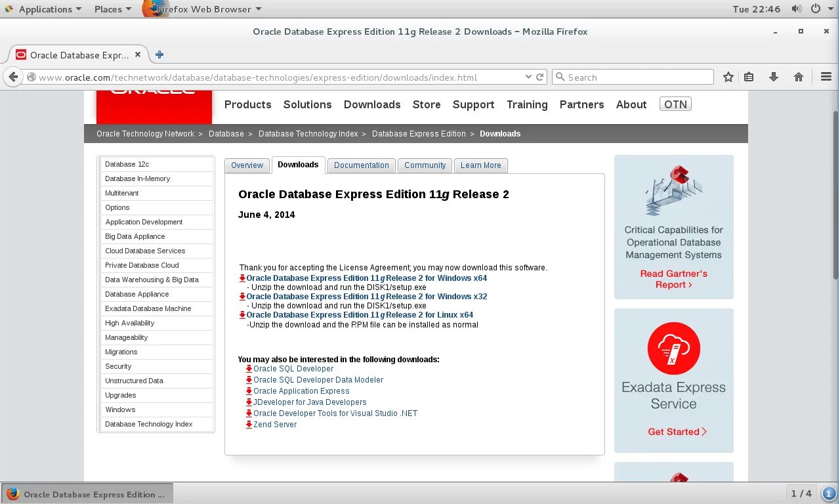Viewport: 840px width, 504px height.
Task: Go to Oracle Technology Network breadcrumb
Action: [145, 134]
